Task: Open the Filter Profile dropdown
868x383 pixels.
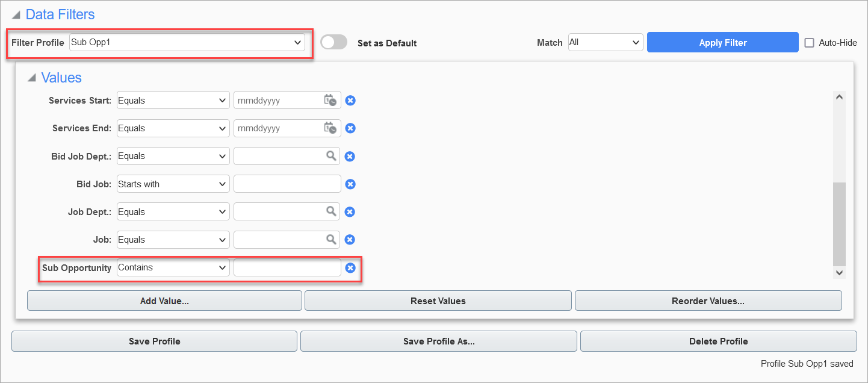Action: 187,42
